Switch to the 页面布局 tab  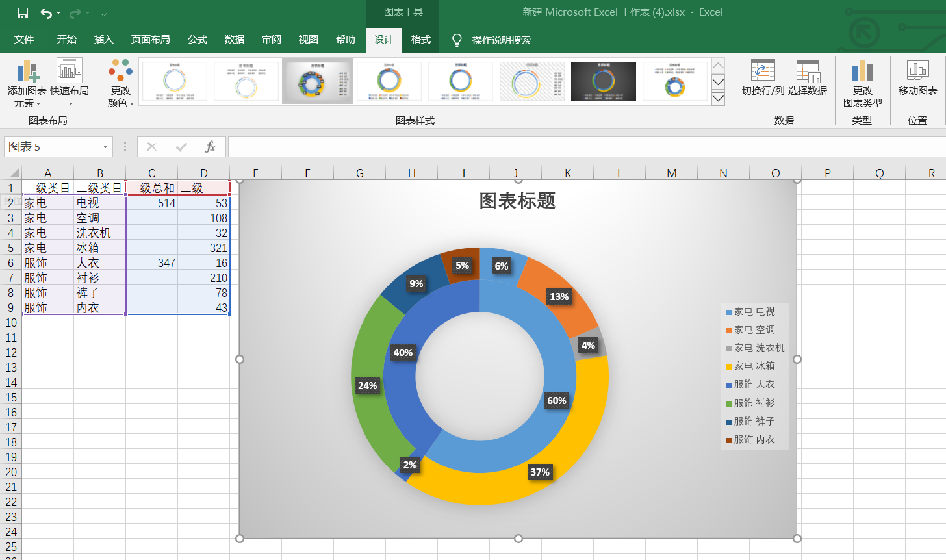tap(151, 40)
